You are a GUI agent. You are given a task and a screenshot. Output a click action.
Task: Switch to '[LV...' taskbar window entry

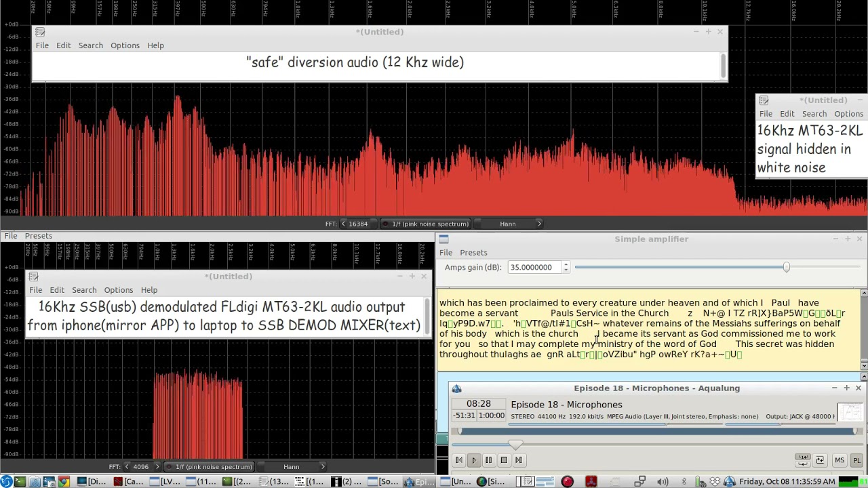(165, 482)
